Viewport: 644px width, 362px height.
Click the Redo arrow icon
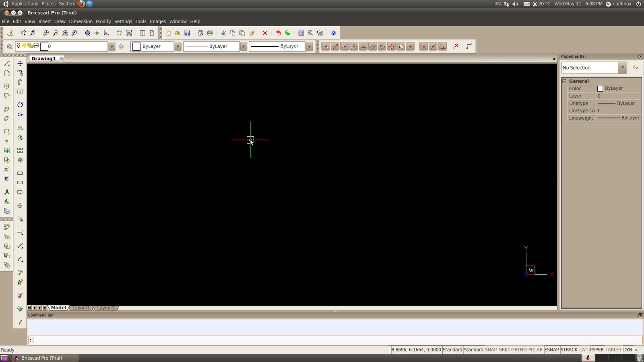pyautogui.click(x=288, y=33)
